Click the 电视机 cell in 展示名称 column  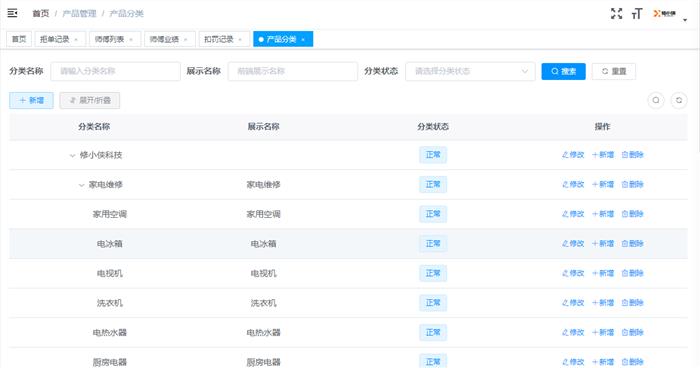tap(263, 273)
